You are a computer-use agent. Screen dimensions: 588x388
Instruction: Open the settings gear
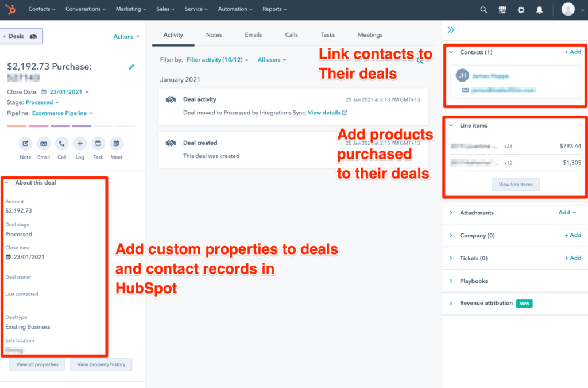pos(521,10)
